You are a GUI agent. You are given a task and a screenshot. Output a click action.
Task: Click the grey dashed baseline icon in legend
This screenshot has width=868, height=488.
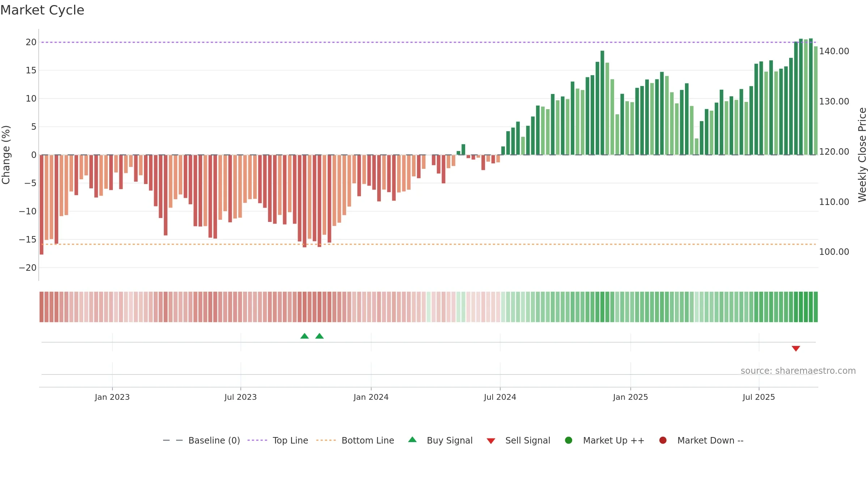point(173,440)
